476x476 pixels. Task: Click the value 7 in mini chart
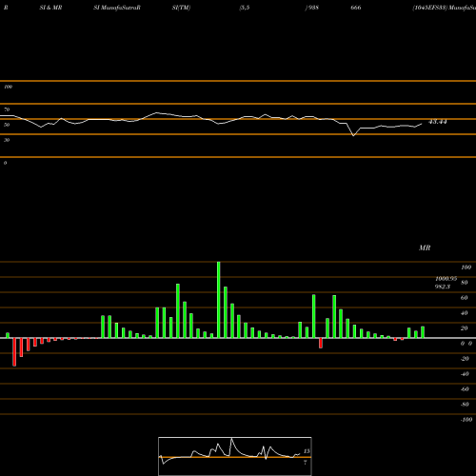pyautogui.click(x=306, y=463)
